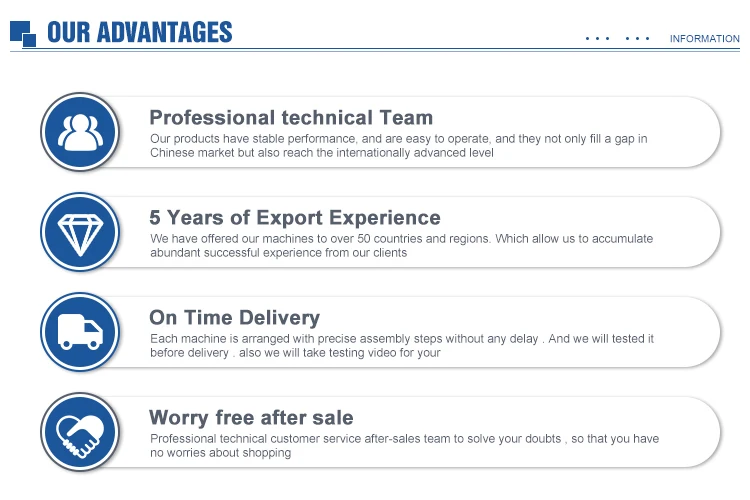The image size is (750, 500).
Task: Click the diamond export experience icon
Action: (80, 232)
